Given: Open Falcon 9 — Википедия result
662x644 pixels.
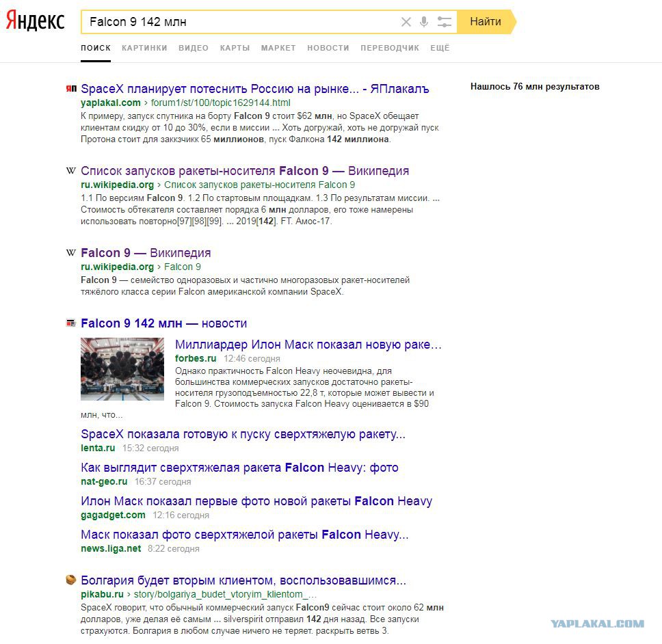Looking at the screenshot, I should click(146, 253).
